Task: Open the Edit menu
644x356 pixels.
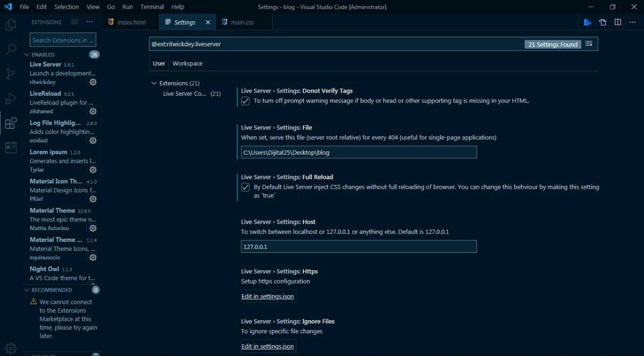Action: [x=42, y=7]
